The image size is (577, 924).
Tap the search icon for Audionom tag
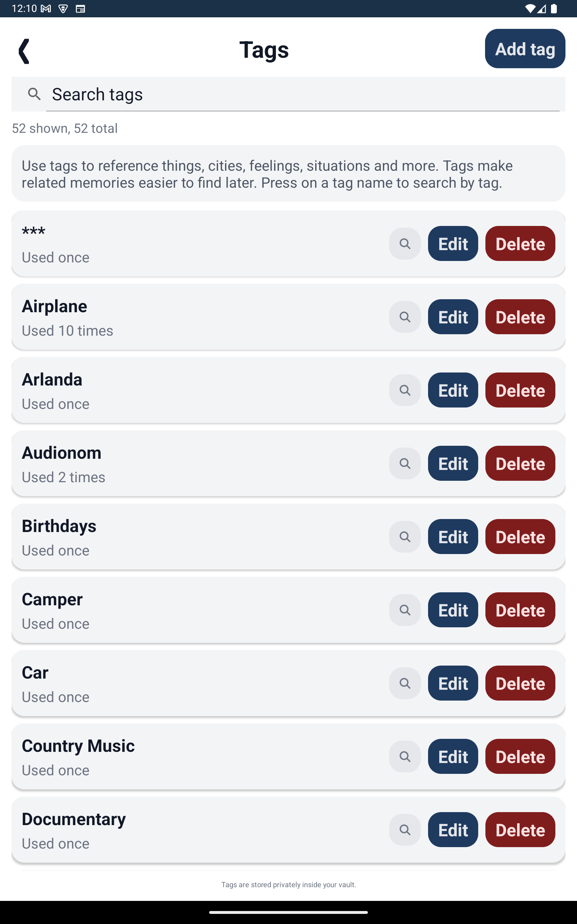[405, 463]
